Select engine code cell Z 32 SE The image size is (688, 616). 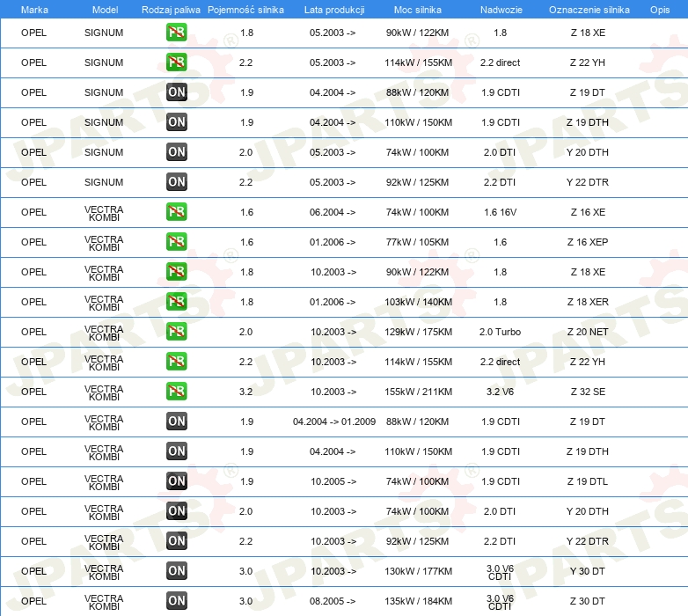588,392
